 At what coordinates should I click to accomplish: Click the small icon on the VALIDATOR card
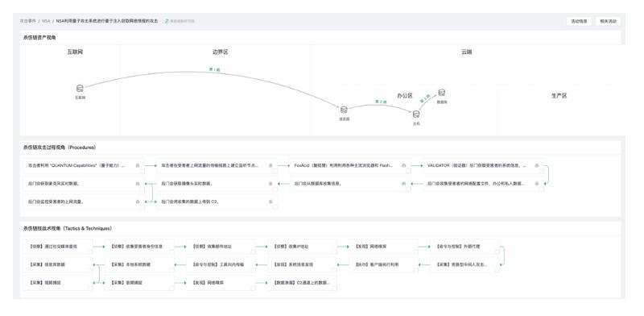pyautogui.click(x=537, y=165)
